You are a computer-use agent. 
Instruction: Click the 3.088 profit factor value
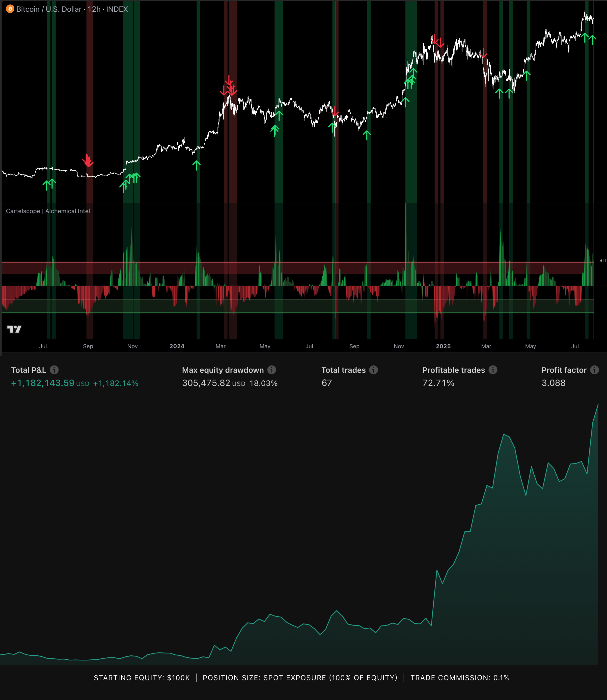click(553, 383)
